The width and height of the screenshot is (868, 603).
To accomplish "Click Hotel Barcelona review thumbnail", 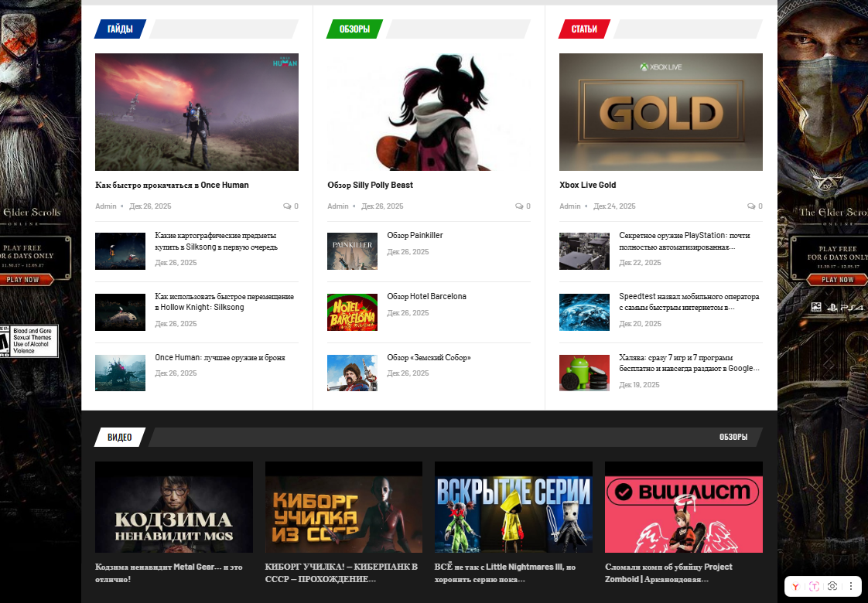I will [x=352, y=312].
